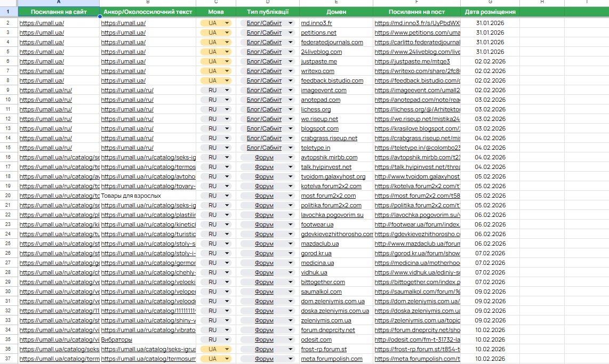Select the date cell for the md.inno3.fr row
609x364 pixels.
[490, 23]
